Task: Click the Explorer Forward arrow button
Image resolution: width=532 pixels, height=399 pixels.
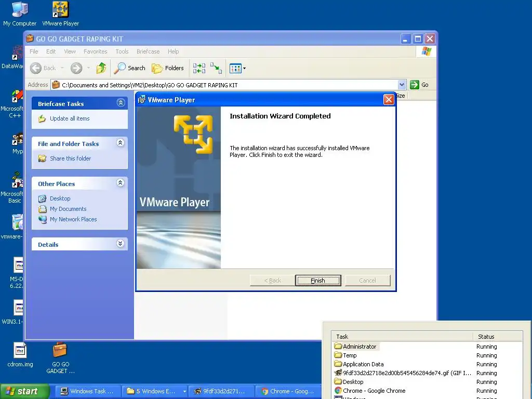Action: click(76, 68)
